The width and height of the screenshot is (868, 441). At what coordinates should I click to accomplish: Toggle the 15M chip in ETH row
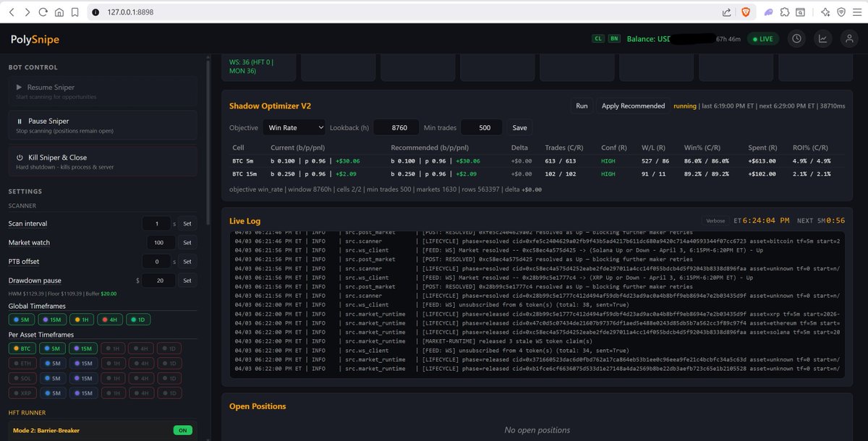click(x=82, y=363)
